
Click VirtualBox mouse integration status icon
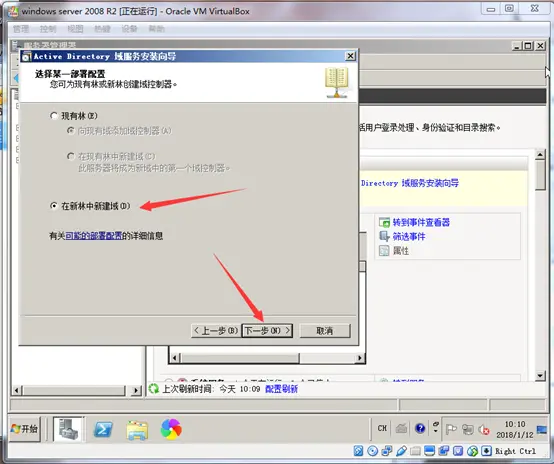pos(472,451)
